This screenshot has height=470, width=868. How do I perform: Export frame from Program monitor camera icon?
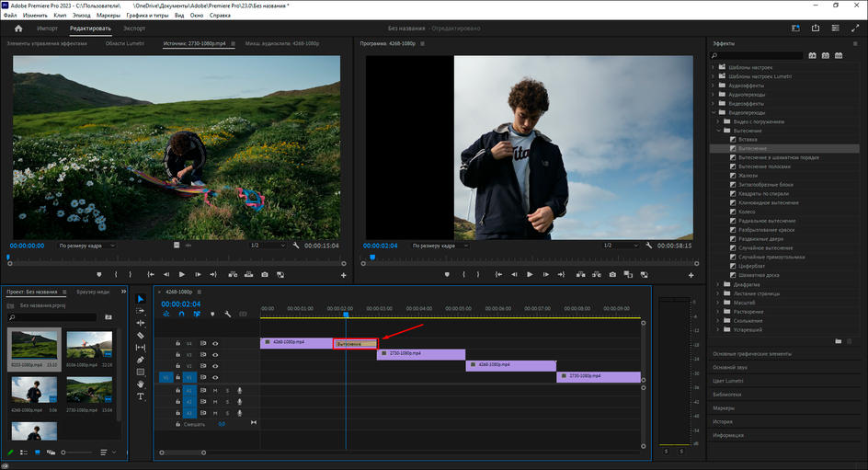(x=612, y=275)
